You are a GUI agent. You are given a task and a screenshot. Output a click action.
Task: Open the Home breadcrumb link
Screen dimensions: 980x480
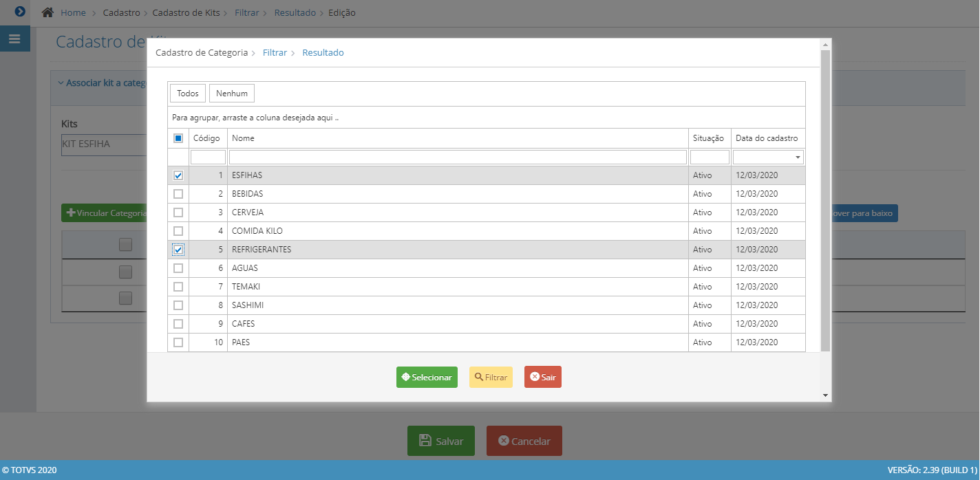coord(73,12)
